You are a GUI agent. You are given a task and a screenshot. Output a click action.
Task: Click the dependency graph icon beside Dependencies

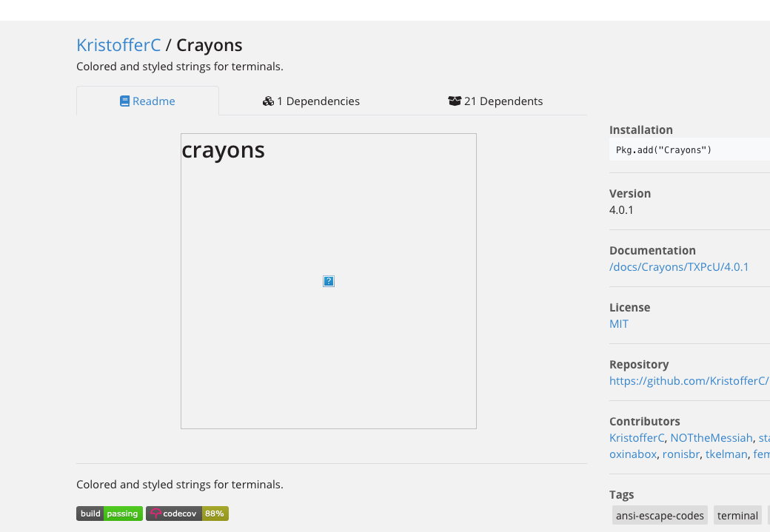(268, 101)
